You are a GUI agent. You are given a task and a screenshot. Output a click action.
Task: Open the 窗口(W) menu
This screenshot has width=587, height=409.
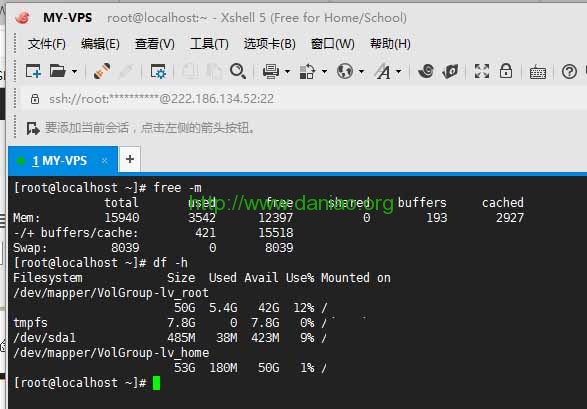(x=333, y=44)
